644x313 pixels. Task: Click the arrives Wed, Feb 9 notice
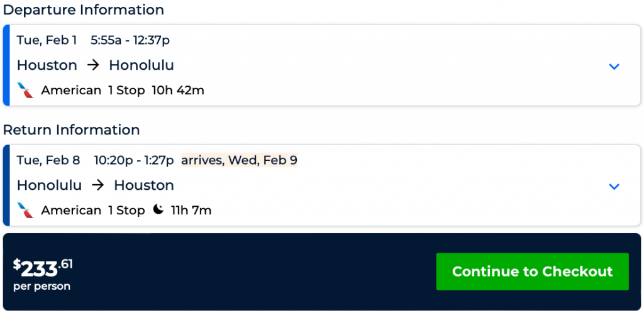pos(239,160)
